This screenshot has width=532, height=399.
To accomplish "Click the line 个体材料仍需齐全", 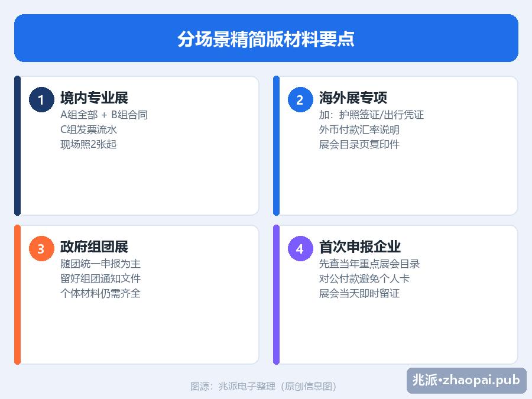I will coord(100,293).
